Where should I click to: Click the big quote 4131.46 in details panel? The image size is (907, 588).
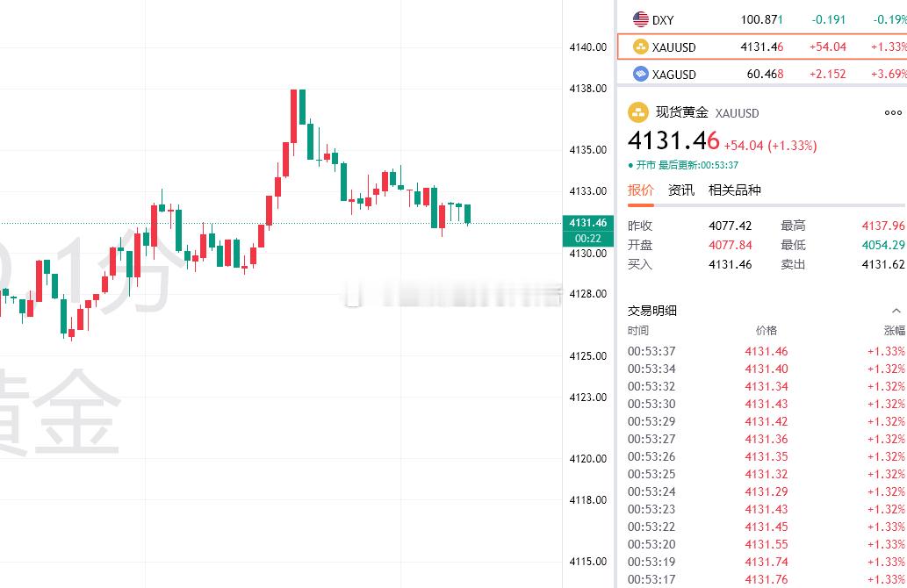[x=673, y=141]
